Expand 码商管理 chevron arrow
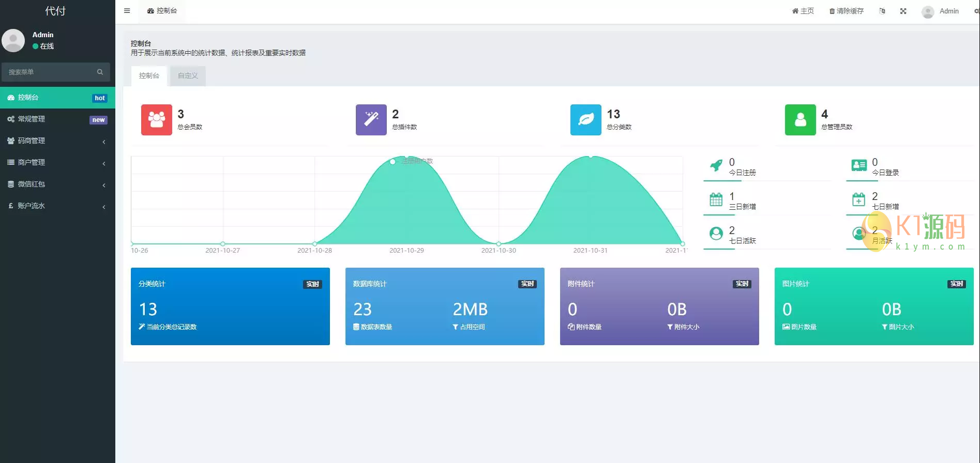 click(104, 142)
